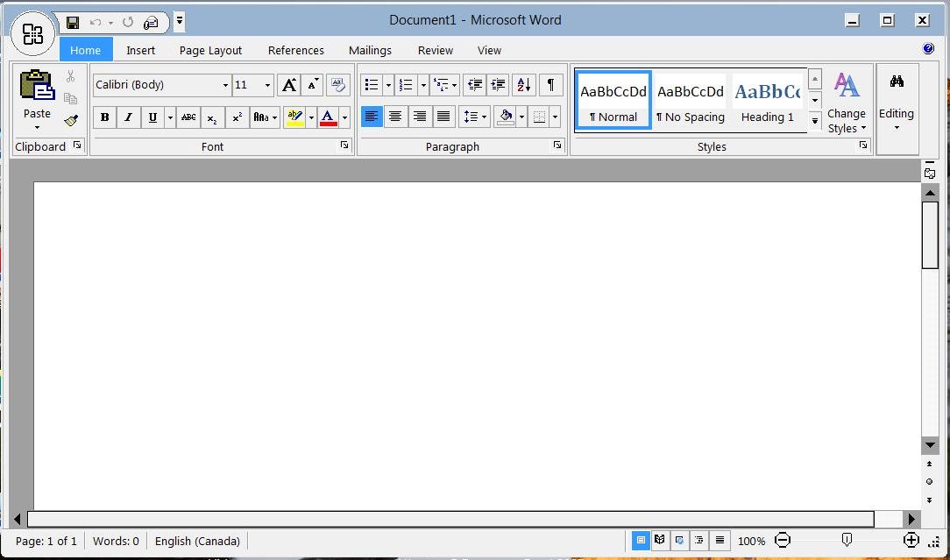The height and width of the screenshot is (560, 950).
Task: Open the Styles pane launcher
Action: (863, 145)
